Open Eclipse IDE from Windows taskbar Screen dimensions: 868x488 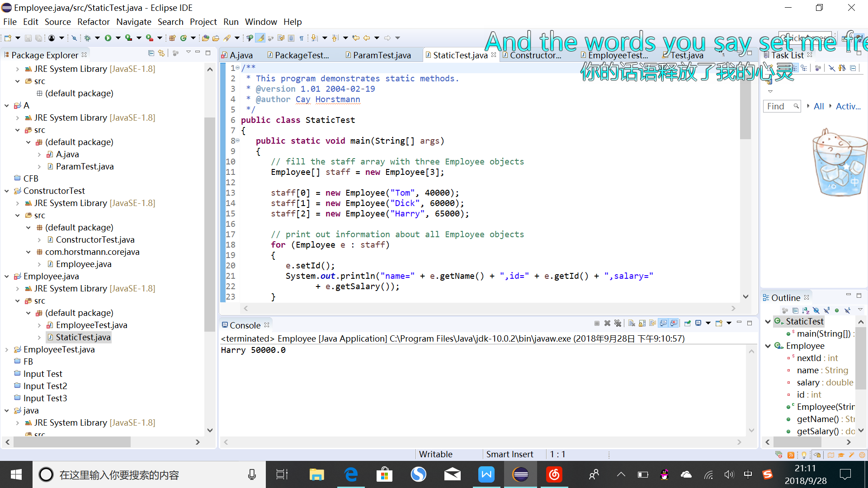point(520,474)
